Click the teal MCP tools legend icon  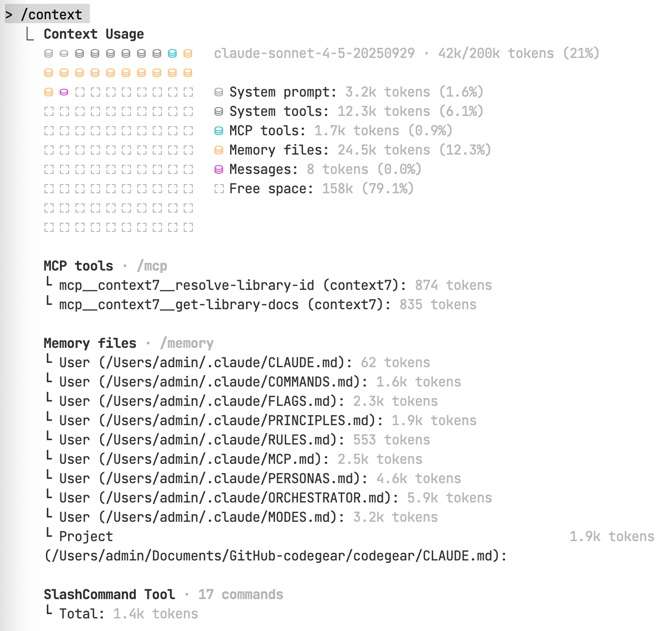pyautogui.click(x=219, y=131)
